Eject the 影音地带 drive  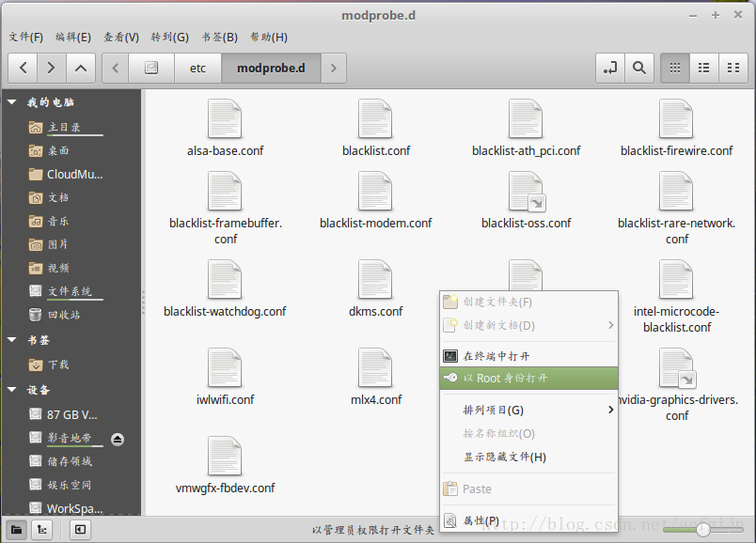tap(118, 439)
